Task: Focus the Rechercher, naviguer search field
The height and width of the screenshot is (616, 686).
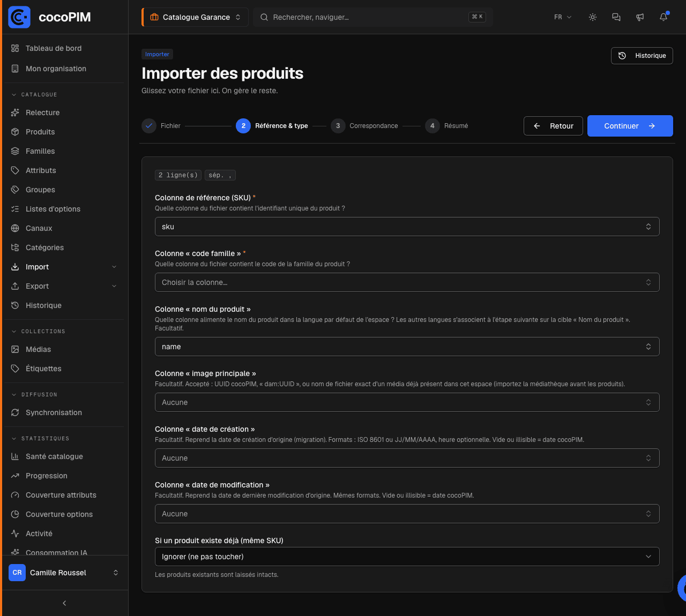Action: click(x=373, y=17)
